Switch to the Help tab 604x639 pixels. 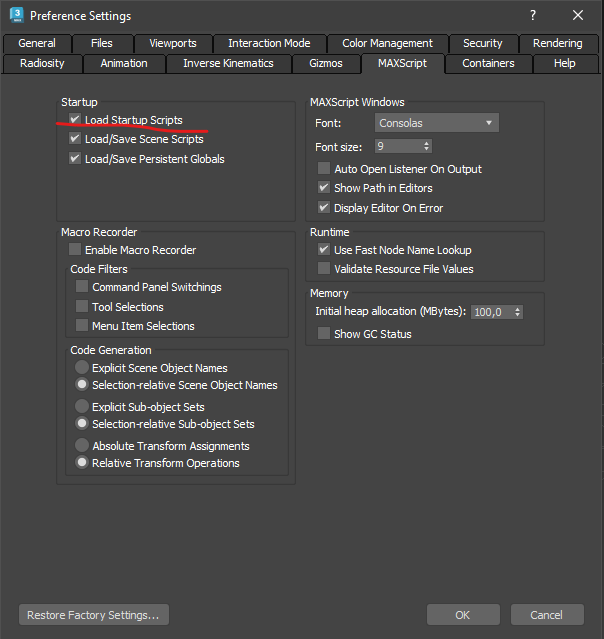[564, 64]
